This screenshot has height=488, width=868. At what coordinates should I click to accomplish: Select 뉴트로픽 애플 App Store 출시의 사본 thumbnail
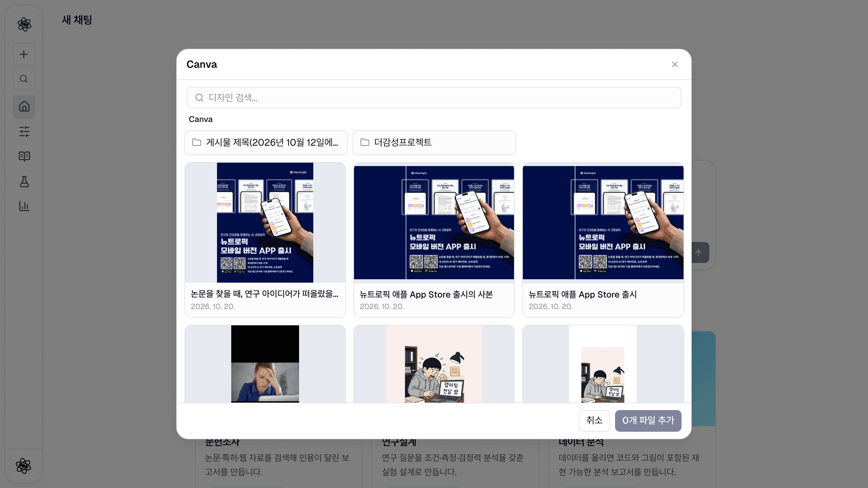[x=434, y=222]
